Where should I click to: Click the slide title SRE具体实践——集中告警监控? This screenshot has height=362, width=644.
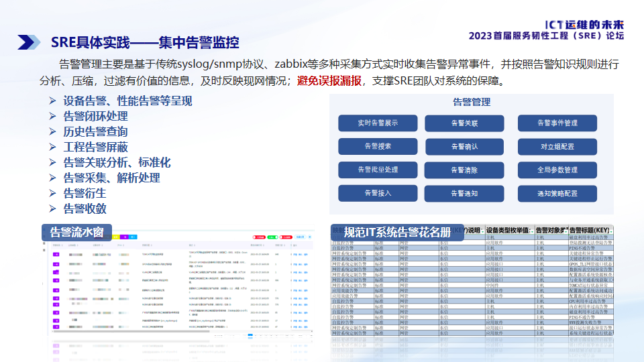(145, 42)
